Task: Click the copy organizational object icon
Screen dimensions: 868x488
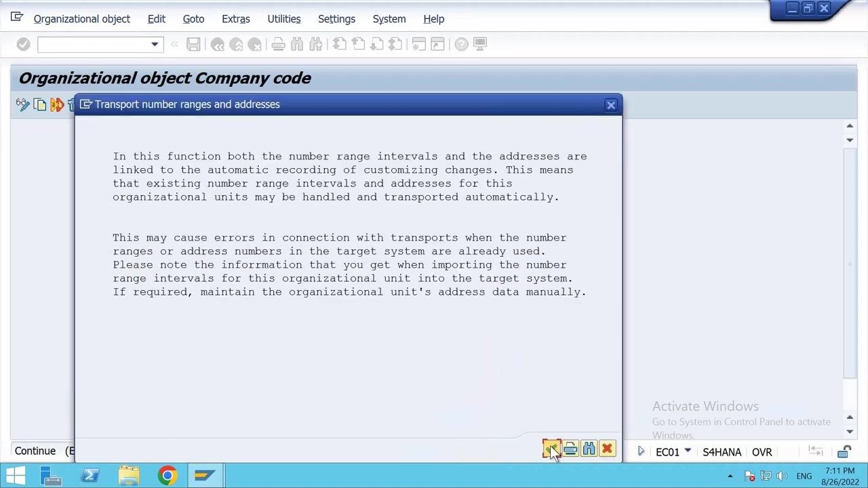Action: 40,104
